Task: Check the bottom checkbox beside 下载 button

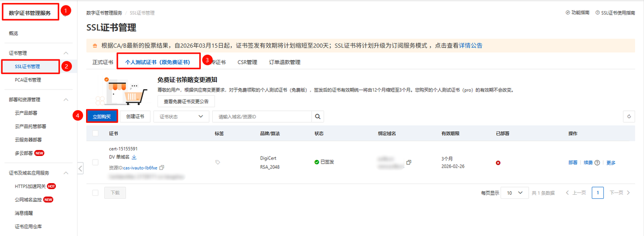Action: (x=96, y=193)
